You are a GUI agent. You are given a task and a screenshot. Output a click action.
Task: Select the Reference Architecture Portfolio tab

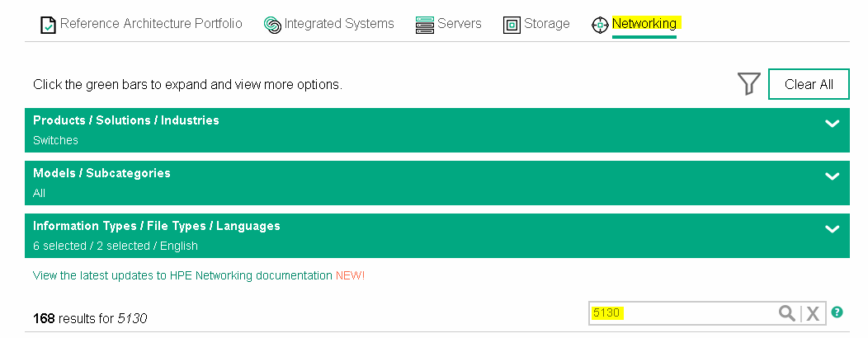(x=150, y=24)
